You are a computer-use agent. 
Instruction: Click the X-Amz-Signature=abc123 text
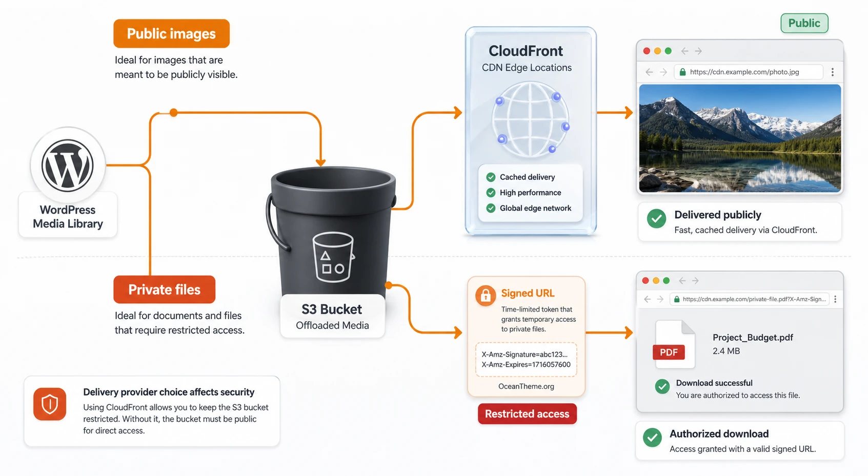pyautogui.click(x=524, y=354)
